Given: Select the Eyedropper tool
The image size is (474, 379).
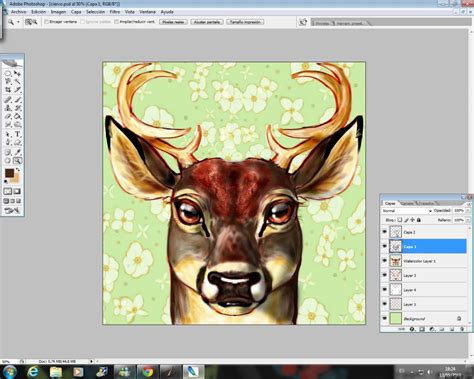Looking at the screenshot, I should (x=17, y=152).
